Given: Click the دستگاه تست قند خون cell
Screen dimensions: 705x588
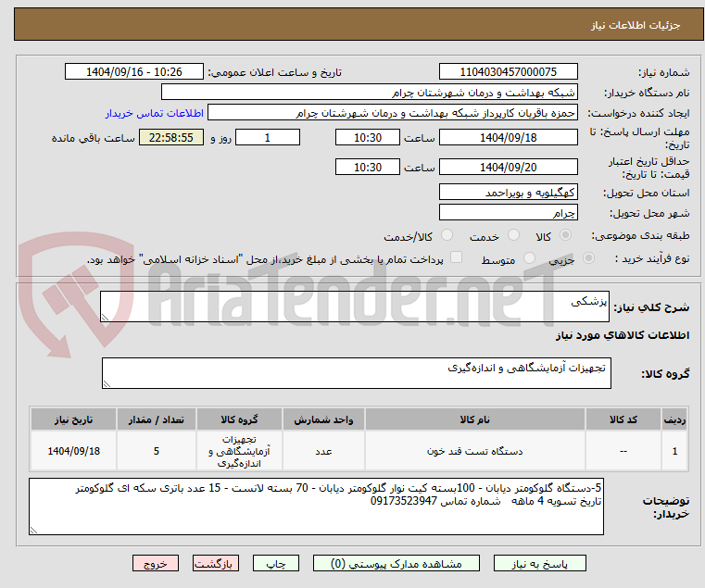Looking at the screenshot, I should click(x=475, y=451).
